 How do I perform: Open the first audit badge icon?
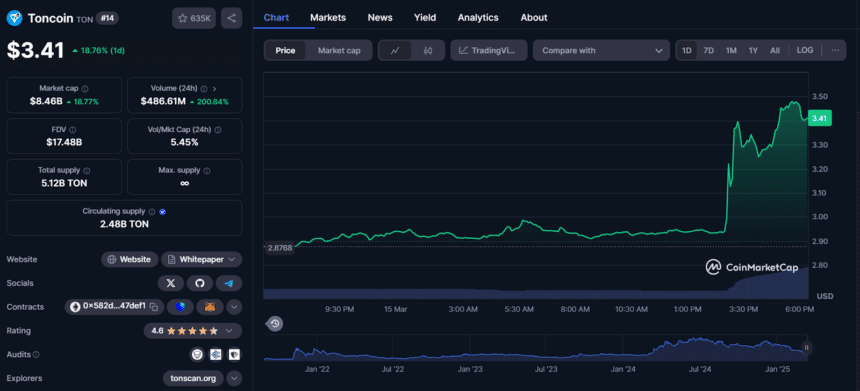[196, 355]
